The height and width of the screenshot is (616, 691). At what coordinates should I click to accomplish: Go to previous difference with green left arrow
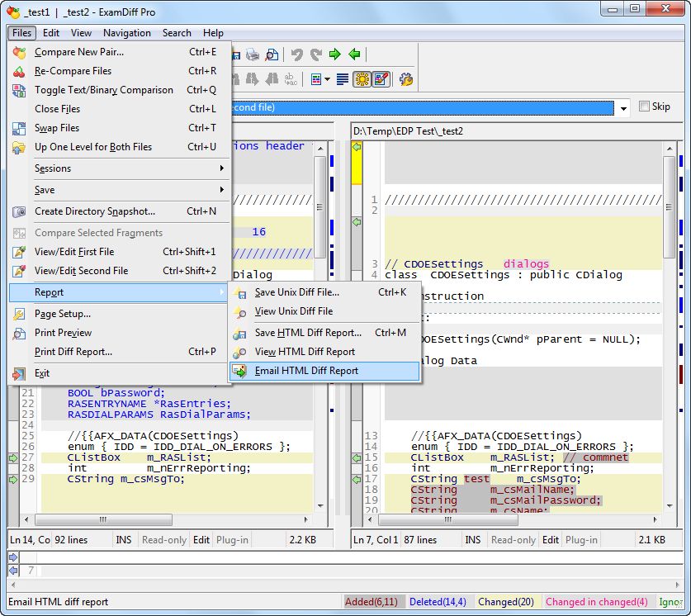click(x=354, y=54)
